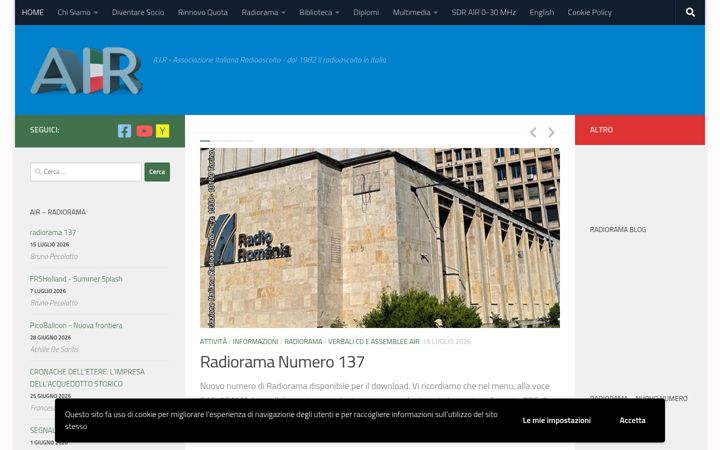Image resolution: width=720 pixels, height=450 pixels.
Task: Open the Radiorama Numero 137 article title
Action: tap(282, 362)
